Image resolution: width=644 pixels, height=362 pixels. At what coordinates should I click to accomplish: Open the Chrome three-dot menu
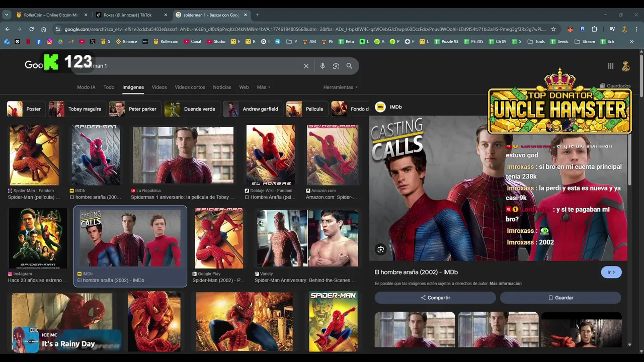[x=636, y=29]
